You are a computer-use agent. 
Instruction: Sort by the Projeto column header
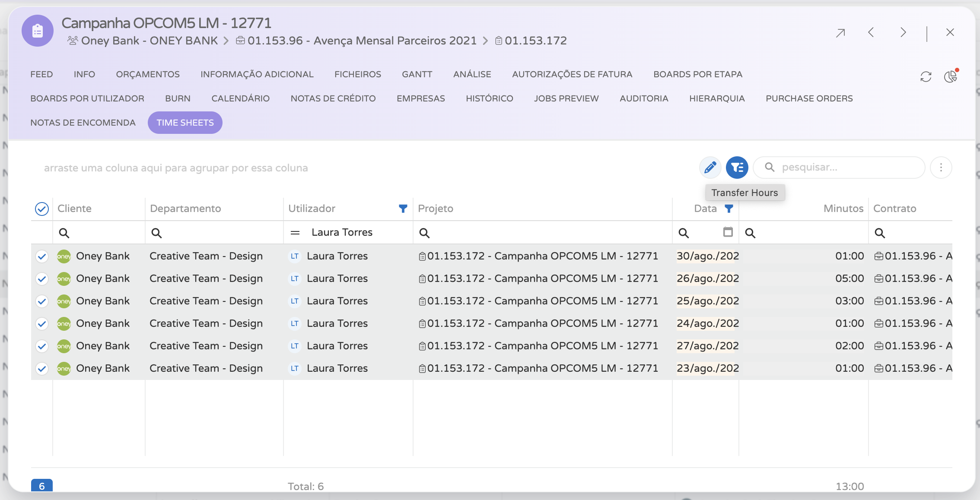(x=436, y=209)
